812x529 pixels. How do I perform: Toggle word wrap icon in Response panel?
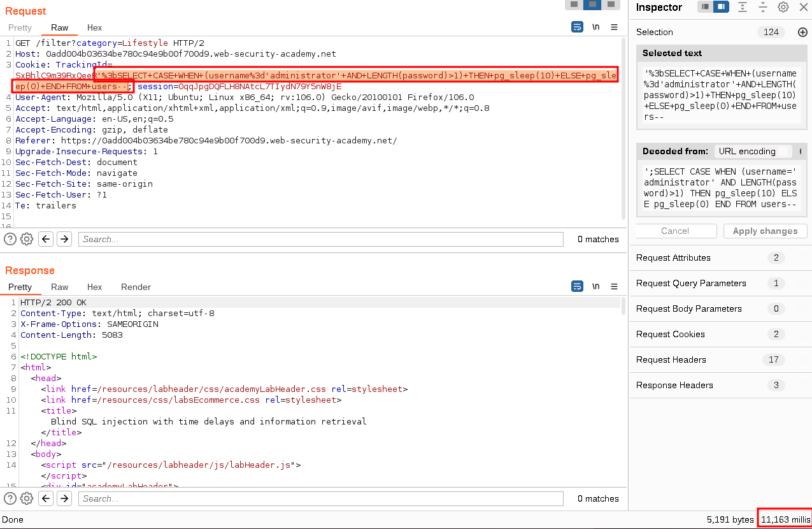coord(577,287)
